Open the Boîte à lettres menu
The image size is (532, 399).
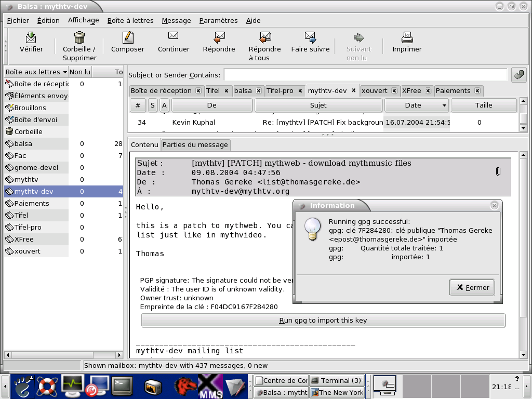[x=130, y=21]
